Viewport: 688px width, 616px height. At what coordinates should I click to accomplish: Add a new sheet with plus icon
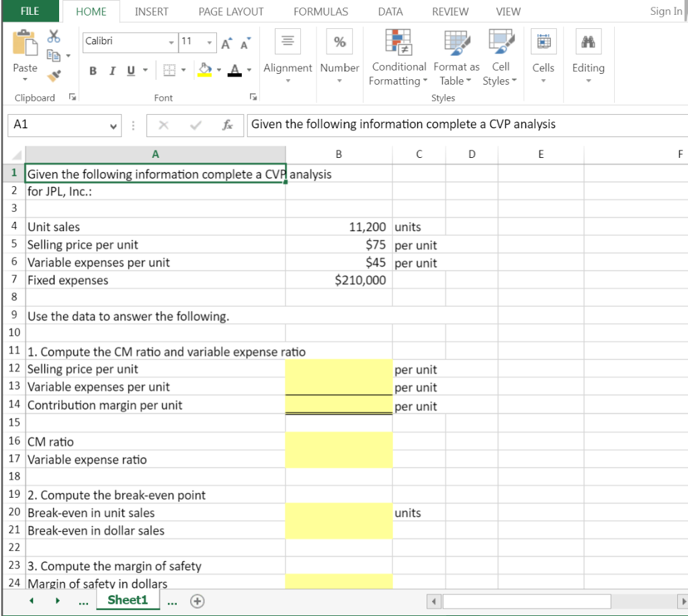tap(198, 601)
